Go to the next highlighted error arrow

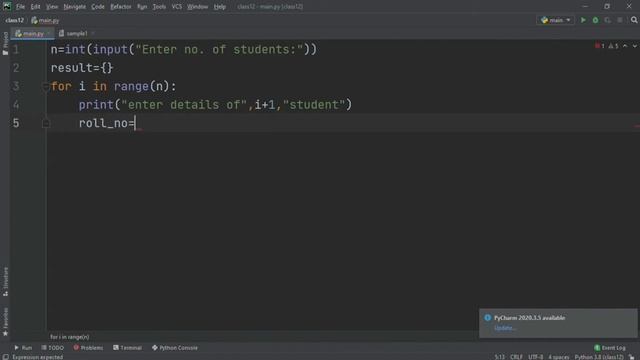point(635,46)
